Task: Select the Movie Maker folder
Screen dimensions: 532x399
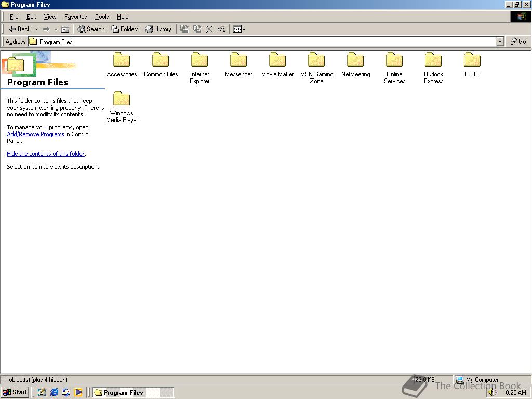Action: point(277,65)
